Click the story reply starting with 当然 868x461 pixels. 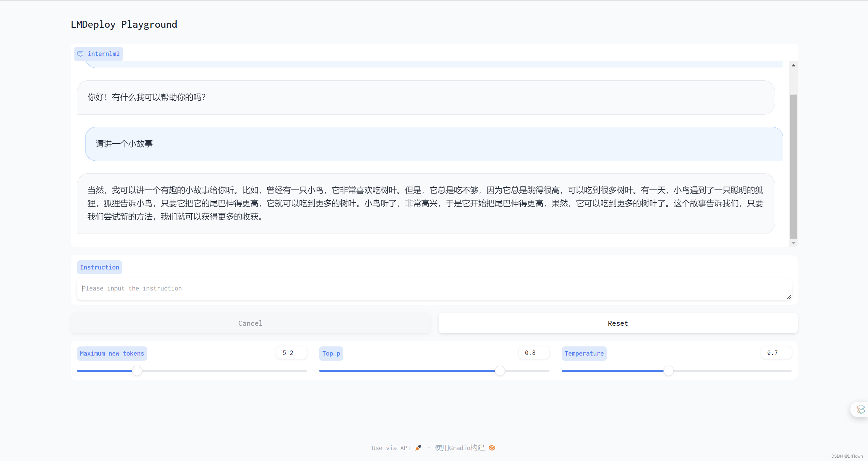point(426,203)
